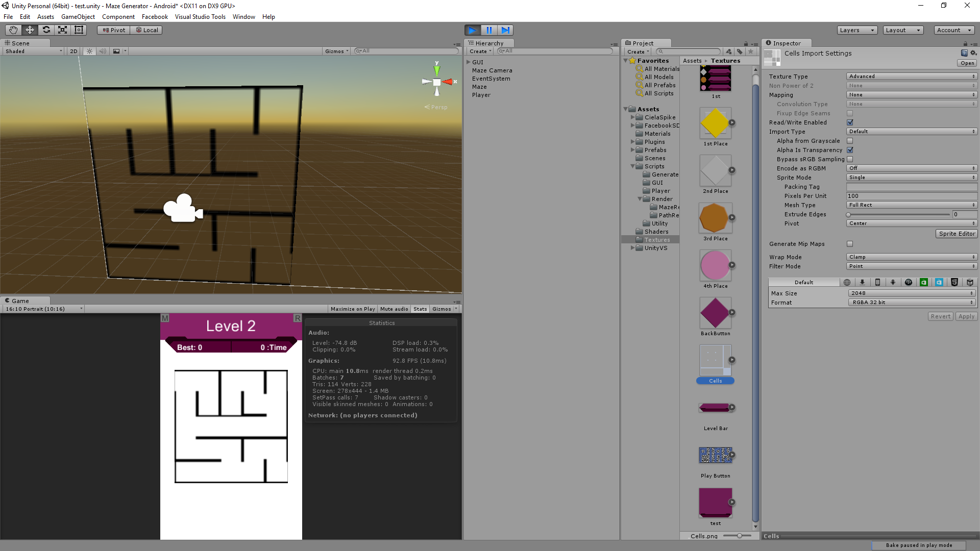This screenshot has height=551, width=980.
Task: Select the WebGL HTML5 platform tab
Action: click(954, 282)
